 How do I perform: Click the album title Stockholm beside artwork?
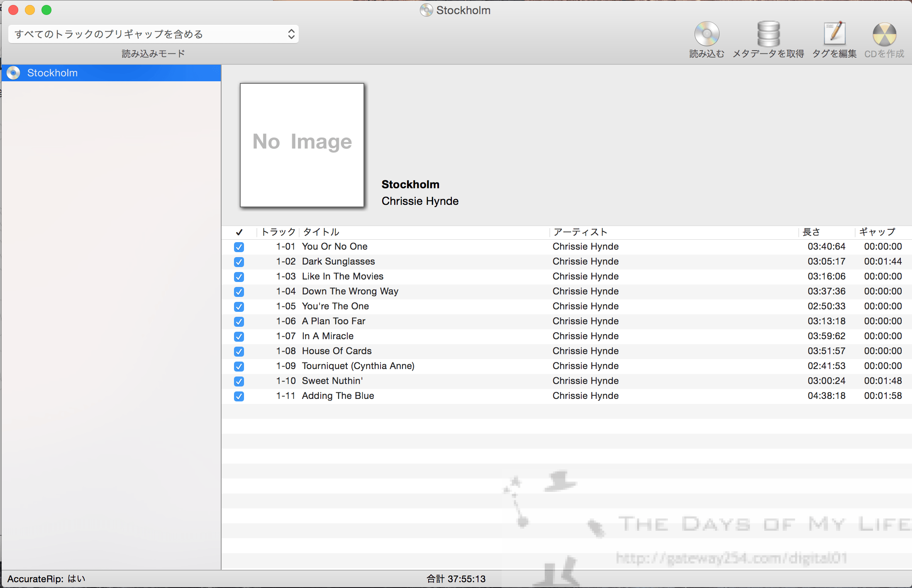pyautogui.click(x=410, y=185)
